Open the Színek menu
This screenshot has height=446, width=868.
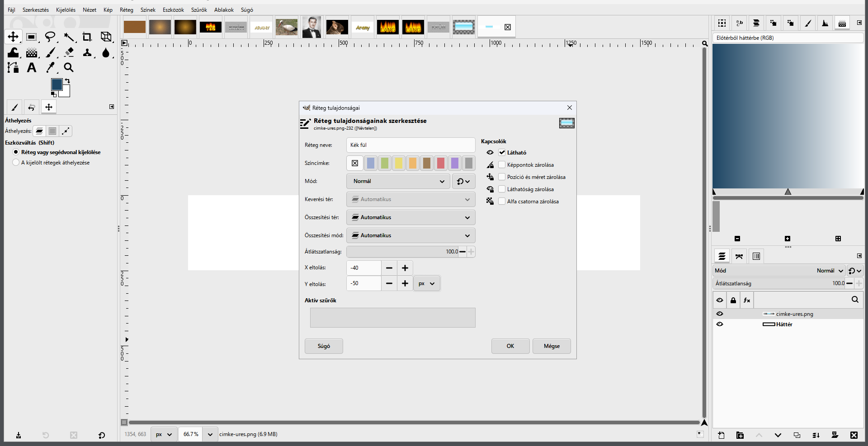click(148, 10)
